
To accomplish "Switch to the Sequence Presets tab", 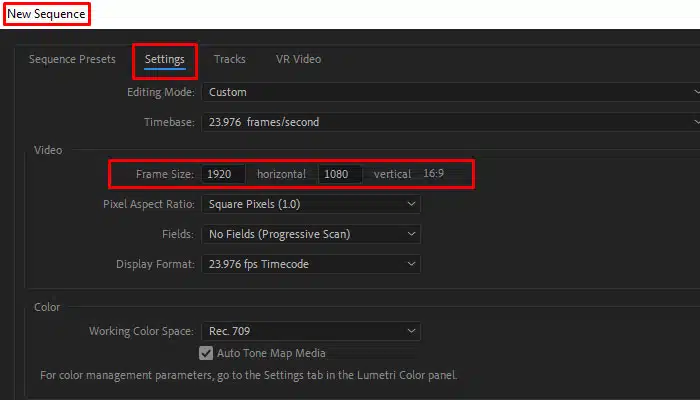I will pos(72,59).
